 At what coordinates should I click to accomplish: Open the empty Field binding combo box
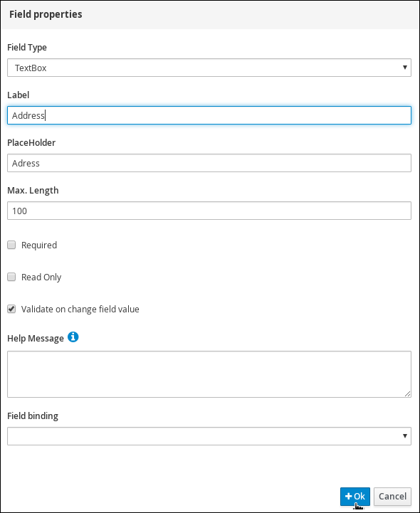[209, 436]
